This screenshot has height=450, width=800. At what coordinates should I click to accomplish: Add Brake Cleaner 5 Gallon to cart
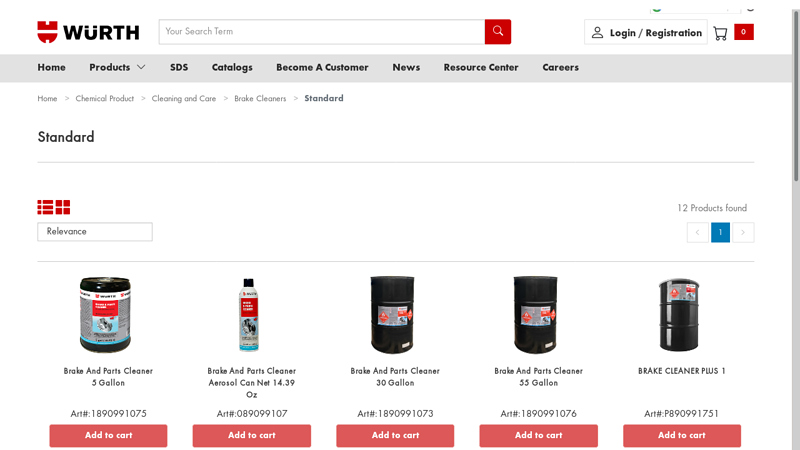108,436
